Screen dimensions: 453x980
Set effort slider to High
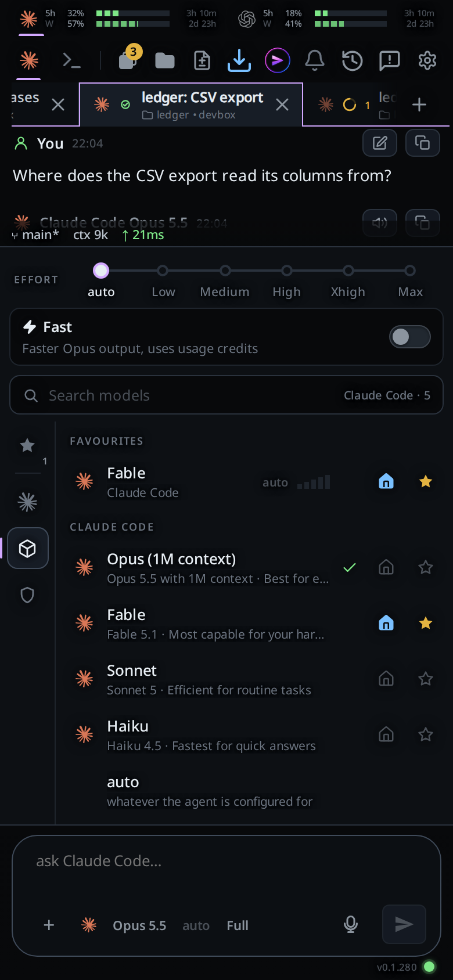point(286,271)
